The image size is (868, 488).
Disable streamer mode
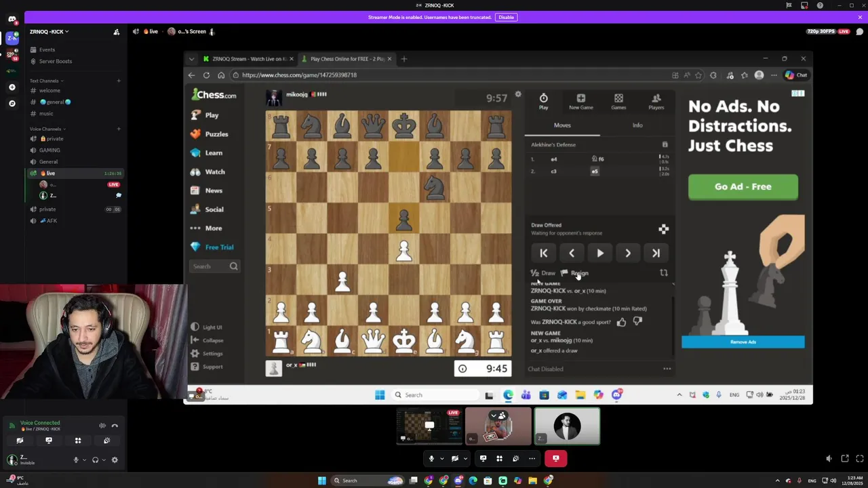[x=506, y=17]
